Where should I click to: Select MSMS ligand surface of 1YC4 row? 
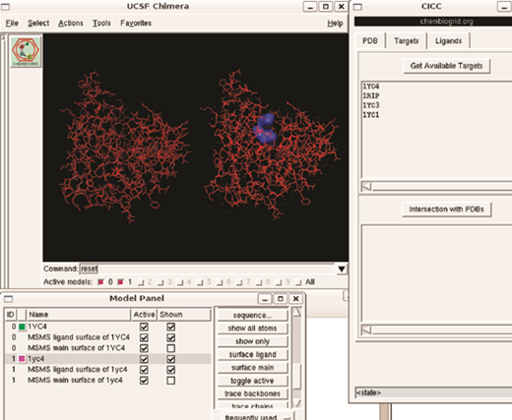point(107,337)
